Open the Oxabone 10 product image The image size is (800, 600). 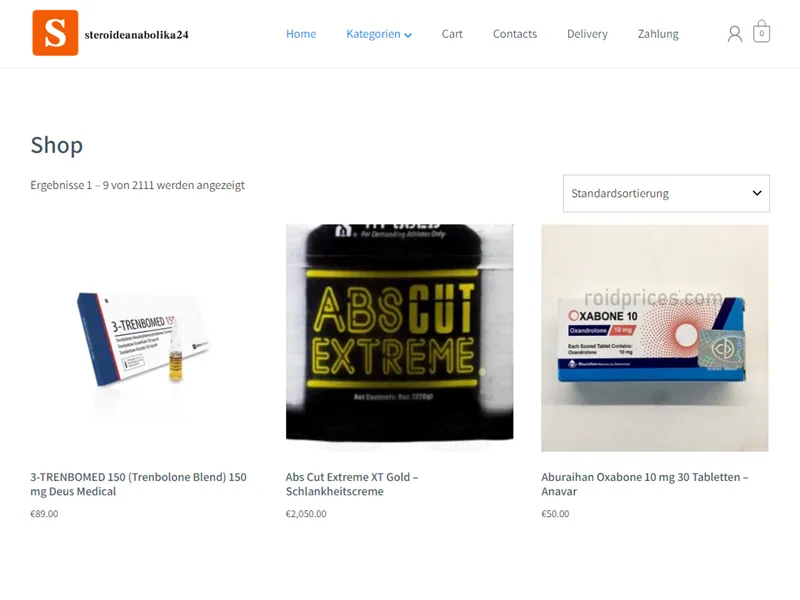tap(655, 338)
